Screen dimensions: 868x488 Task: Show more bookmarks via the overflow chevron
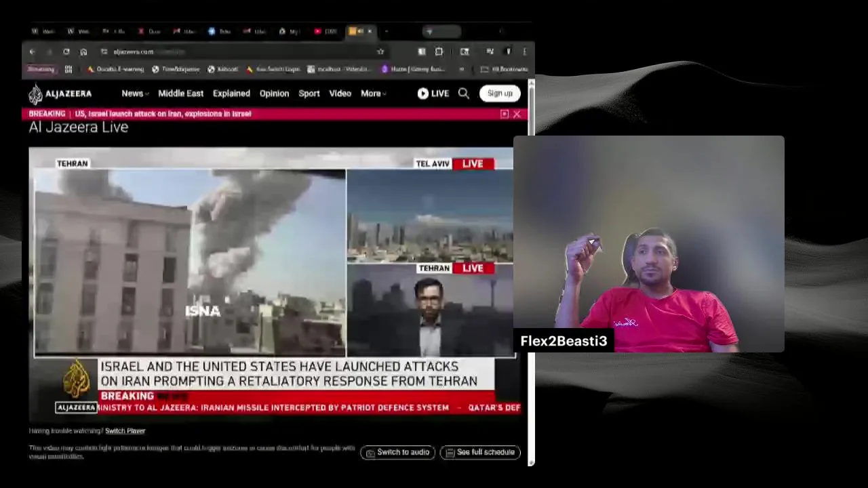pos(462,69)
